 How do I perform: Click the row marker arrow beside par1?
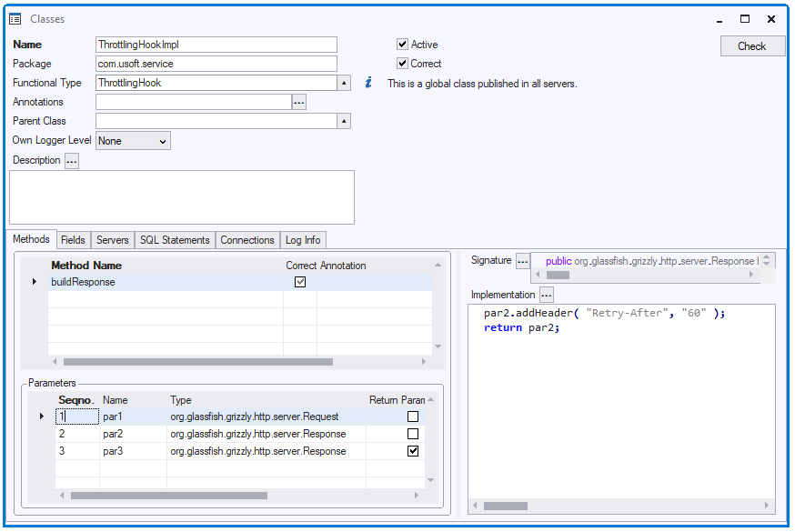[x=41, y=417]
